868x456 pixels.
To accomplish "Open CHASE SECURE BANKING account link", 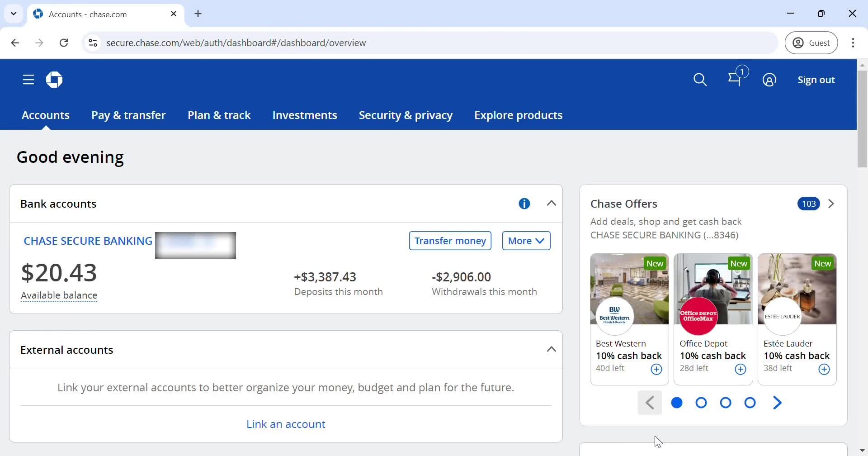I will pyautogui.click(x=88, y=241).
